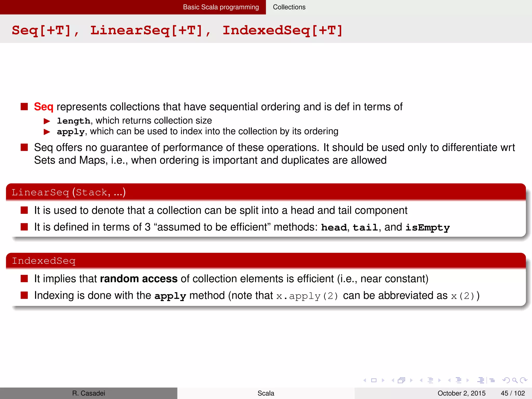
Task: Click the length sub-bullet text
Action: [134, 121]
